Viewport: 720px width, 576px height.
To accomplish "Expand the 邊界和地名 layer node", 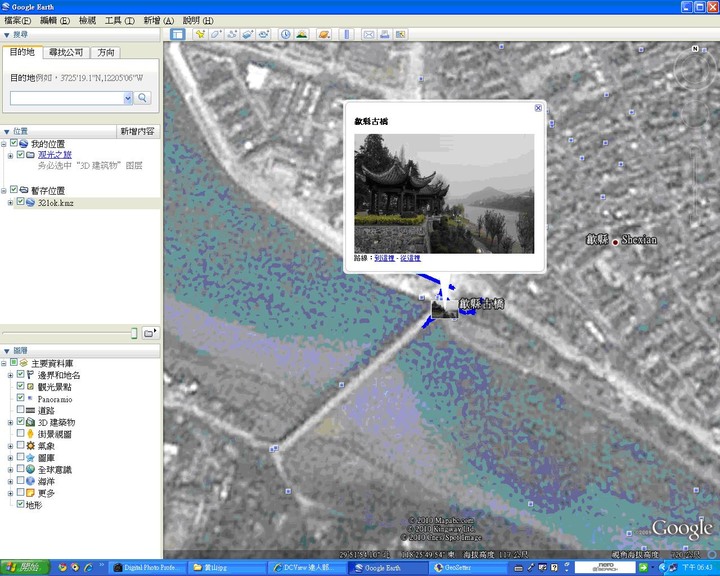I will pyautogui.click(x=10, y=376).
